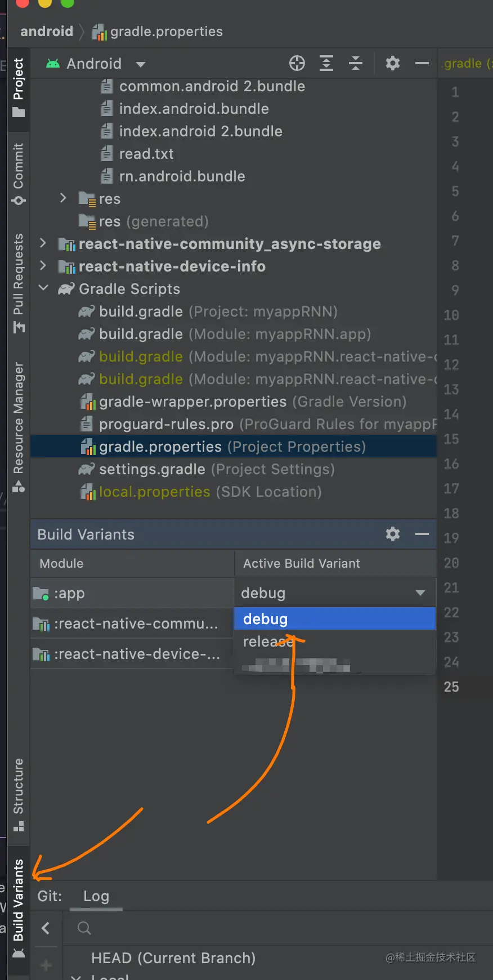
Task: Open build.gradle (Project: myappRNN)
Action: click(218, 311)
